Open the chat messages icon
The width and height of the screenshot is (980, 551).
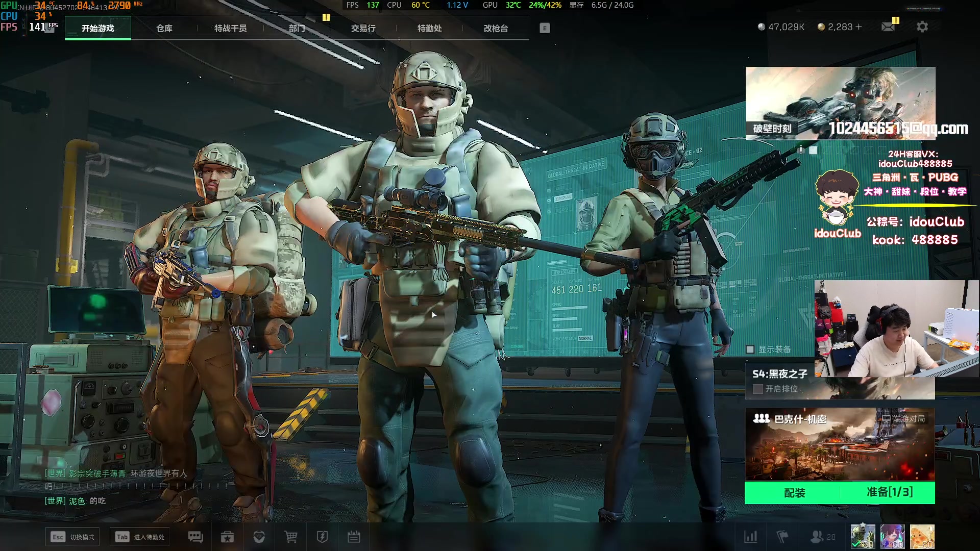coord(195,537)
